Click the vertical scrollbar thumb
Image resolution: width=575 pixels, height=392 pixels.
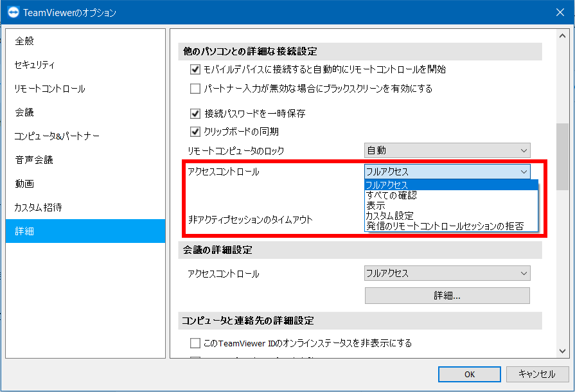(562, 157)
